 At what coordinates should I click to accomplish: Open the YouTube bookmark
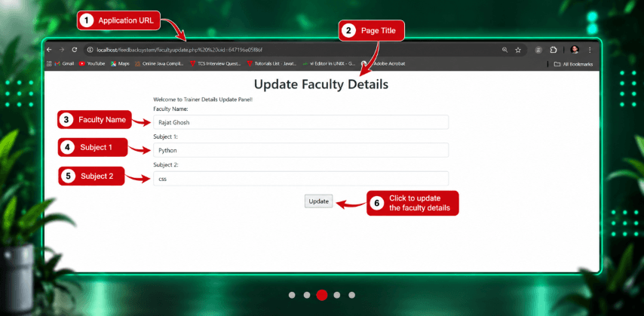tap(92, 63)
